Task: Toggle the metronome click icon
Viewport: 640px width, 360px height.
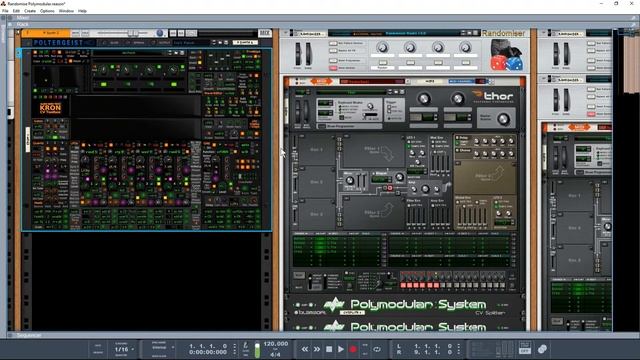Action: (x=245, y=345)
